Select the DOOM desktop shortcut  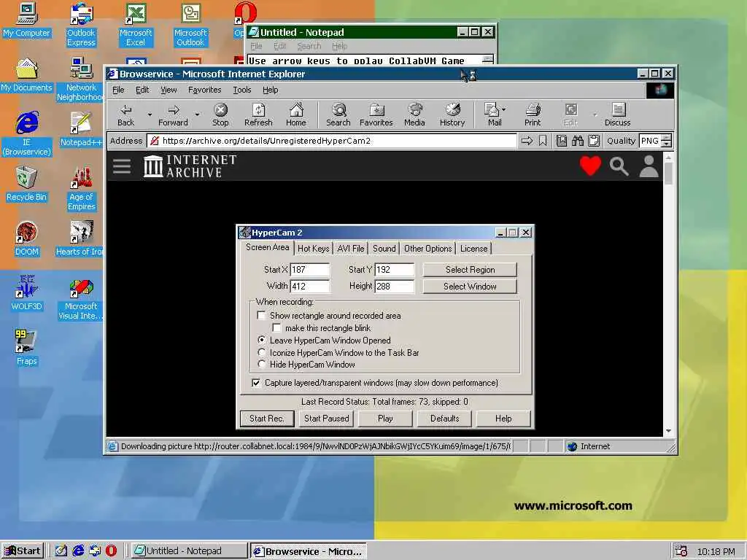pos(27,238)
